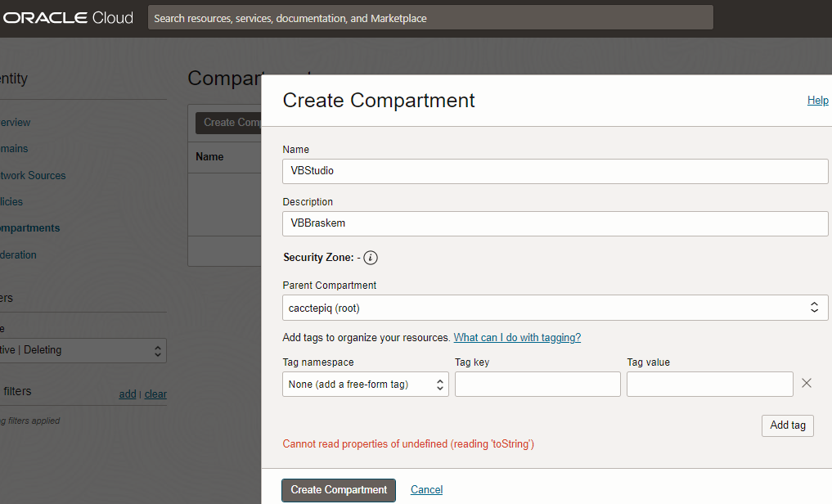This screenshot has height=504, width=832.
Task: Click the Add tag button
Action: (787, 425)
